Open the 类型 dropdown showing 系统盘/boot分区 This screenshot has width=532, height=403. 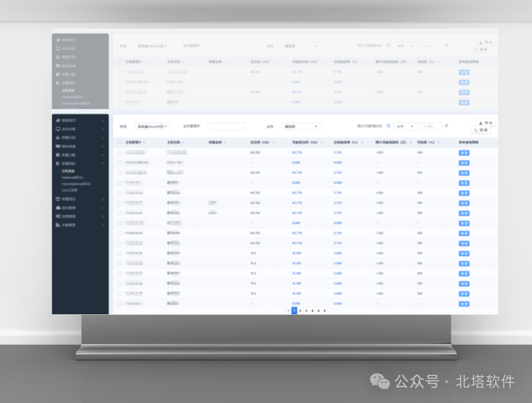[x=153, y=127]
